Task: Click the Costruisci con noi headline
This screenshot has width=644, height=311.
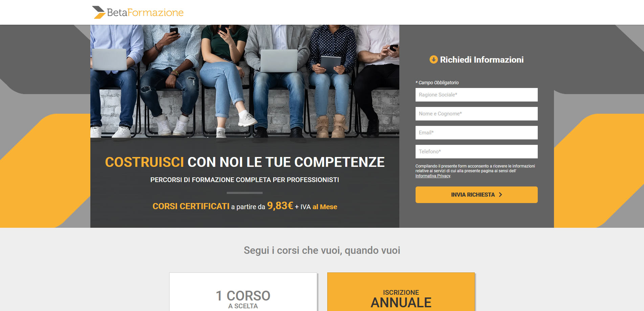Action: pos(245,162)
